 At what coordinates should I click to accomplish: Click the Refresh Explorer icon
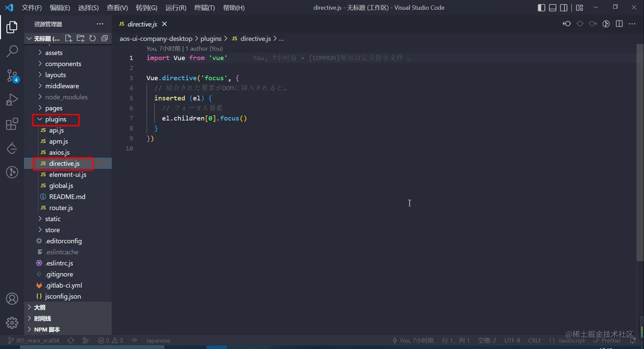[x=92, y=38]
